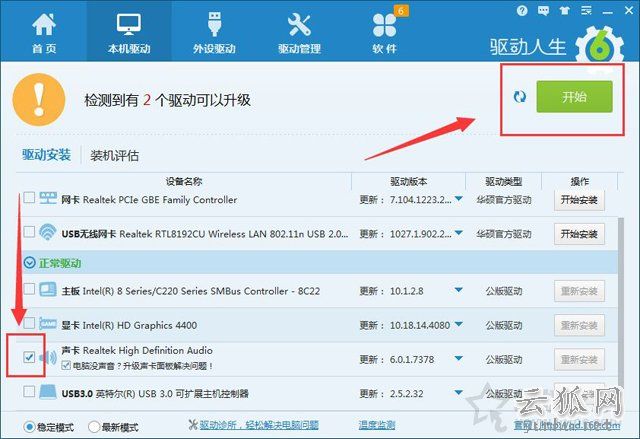Screen dimensions: 640x439
Task: Open the 温度监测 link
Action: point(377,425)
